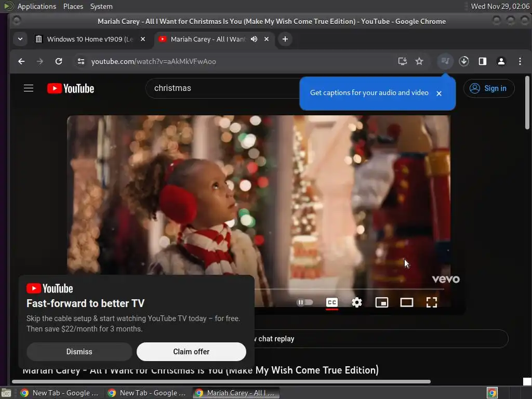
Task: Click the vertical page scrollbar
Action: click(527, 102)
